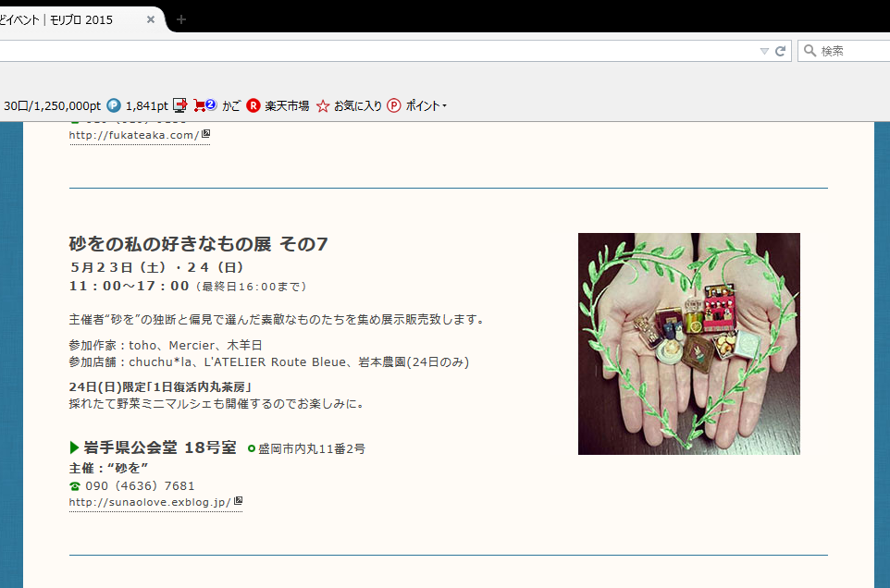
Task: Click the green triangle venue marker
Action: [x=74, y=447]
